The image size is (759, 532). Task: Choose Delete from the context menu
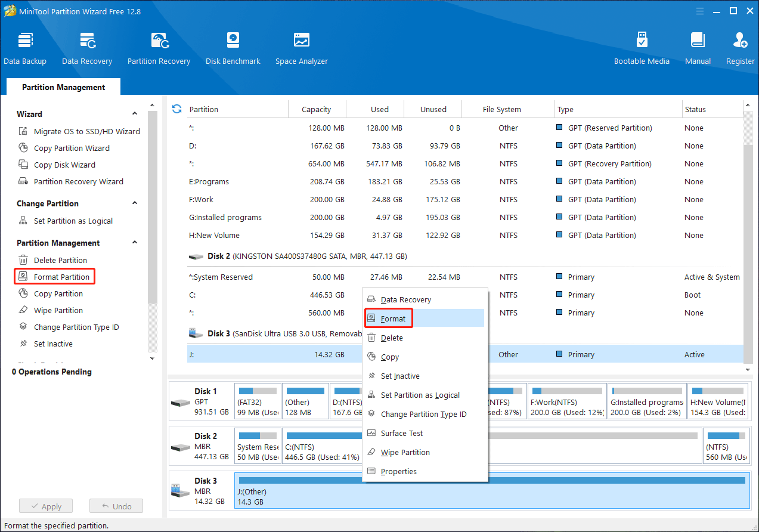click(425, 338)
